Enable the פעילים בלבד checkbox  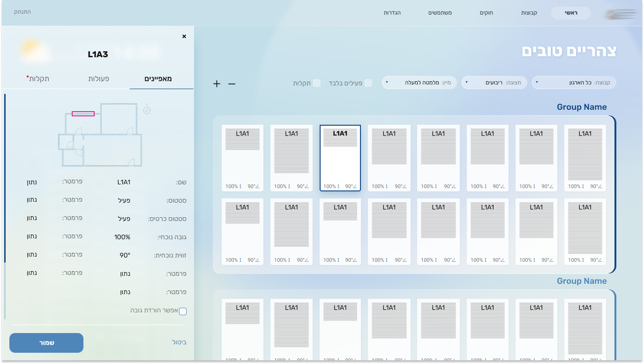[x=368, y=83]
